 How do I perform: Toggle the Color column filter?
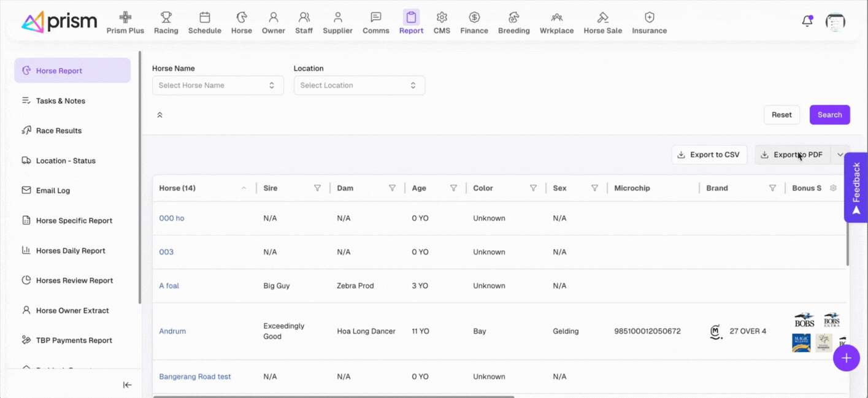tap(533, 188)
